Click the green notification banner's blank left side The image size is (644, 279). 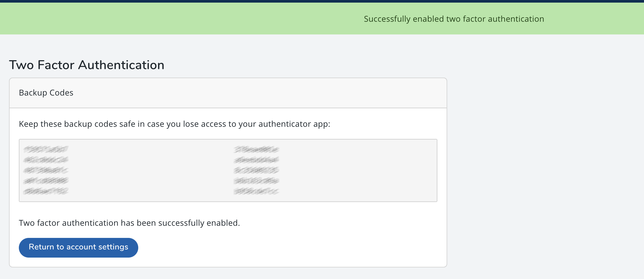[145, 19]
